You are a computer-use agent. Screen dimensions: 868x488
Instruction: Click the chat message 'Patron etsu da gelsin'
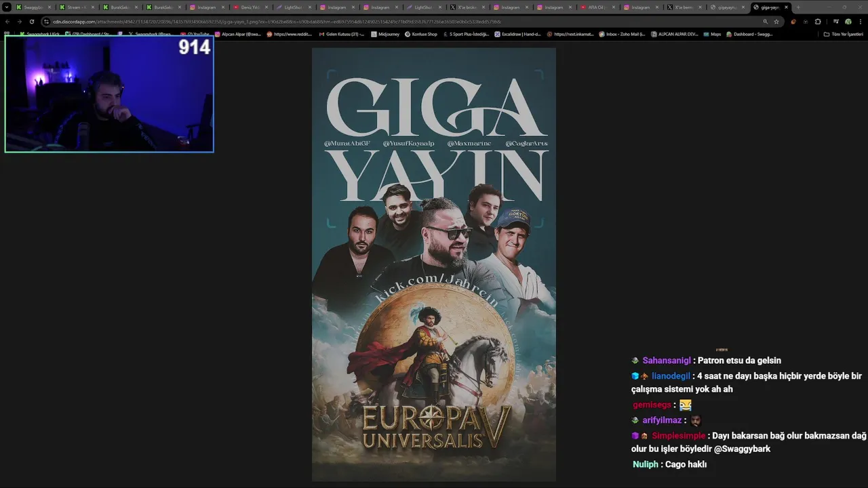coord(739,361)
